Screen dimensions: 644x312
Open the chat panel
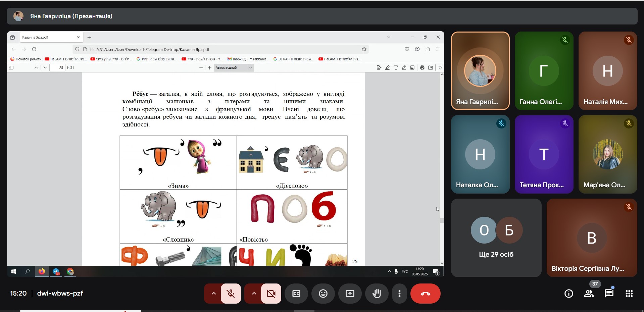click(x=609, y=294)
